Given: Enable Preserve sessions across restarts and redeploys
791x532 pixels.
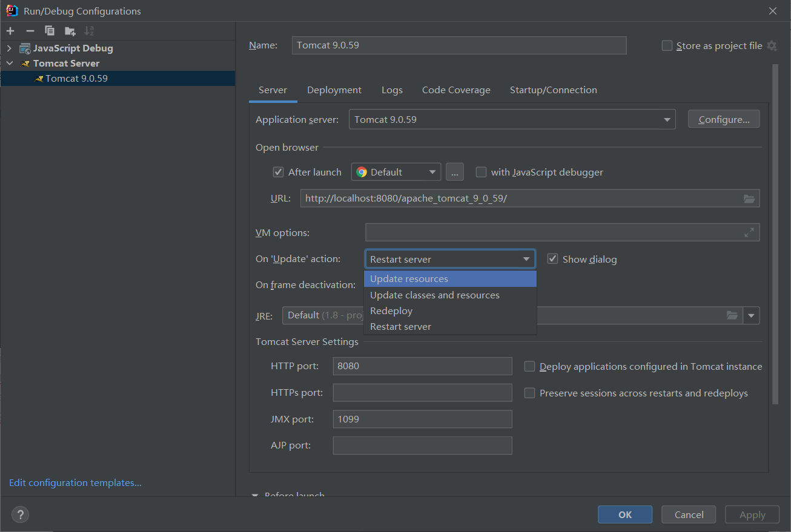Looking at the screenshot, I should tap(529, 393).
